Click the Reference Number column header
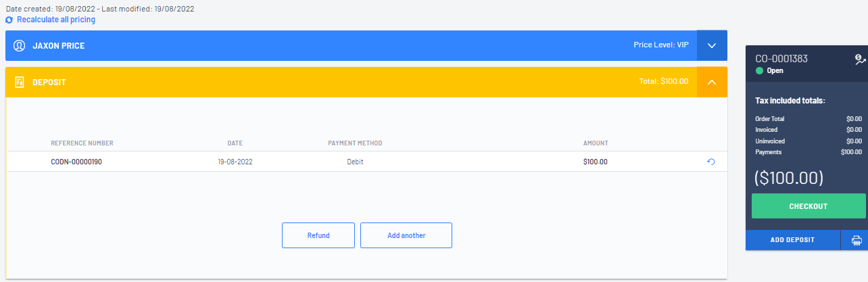Screen dimensions: 868x282 tap(82, 143)
